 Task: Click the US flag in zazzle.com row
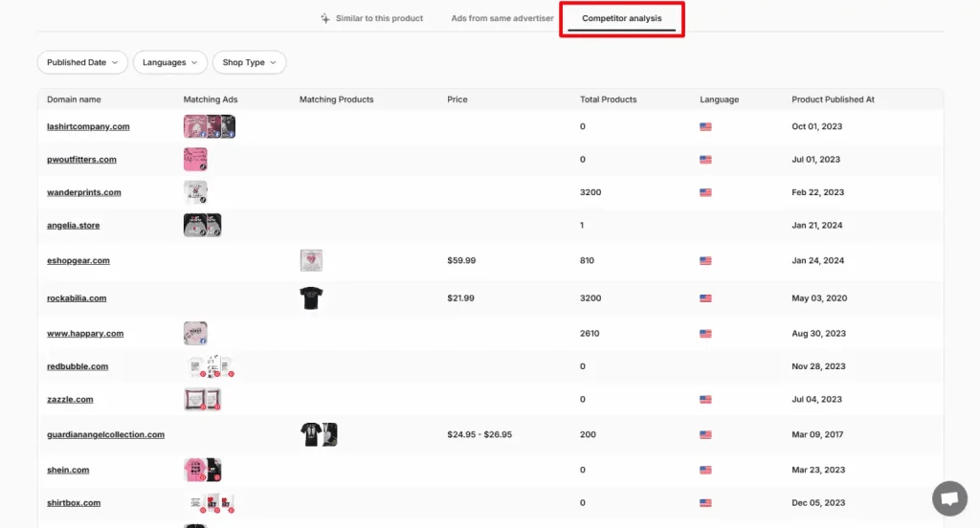tap(705, 400)
